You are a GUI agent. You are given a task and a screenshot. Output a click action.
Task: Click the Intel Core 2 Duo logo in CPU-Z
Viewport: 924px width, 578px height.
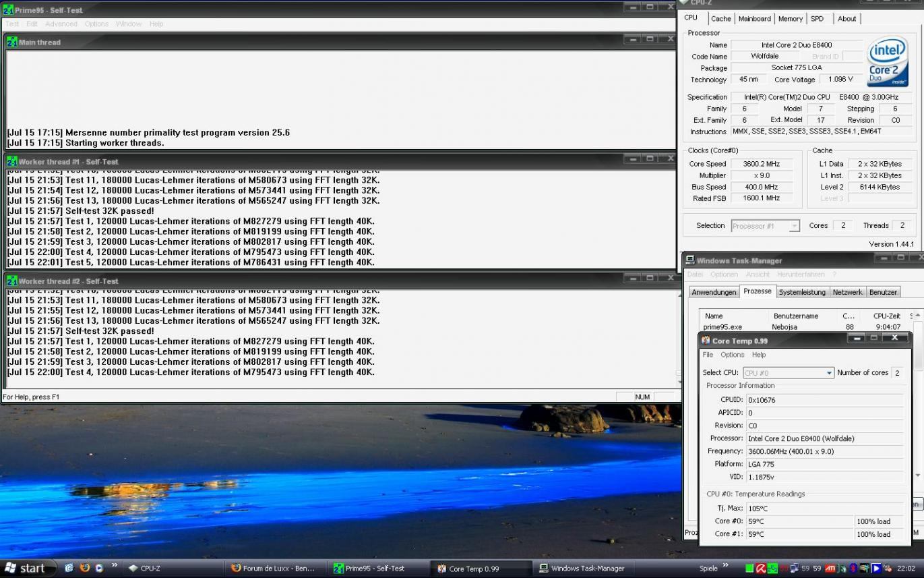coord(888,61)
